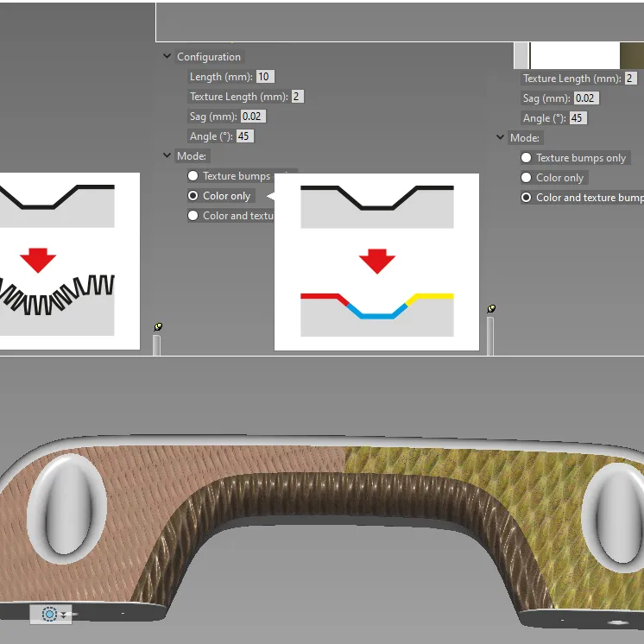Click the texture bumps zigzag preview diagram

(68, 262)
